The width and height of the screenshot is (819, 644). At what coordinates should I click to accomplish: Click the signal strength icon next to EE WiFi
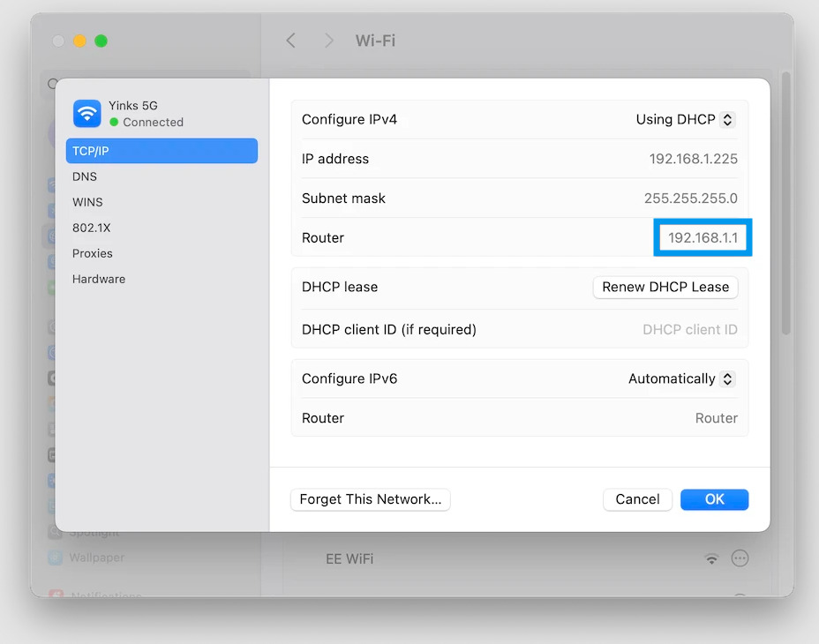pos(711,558)
